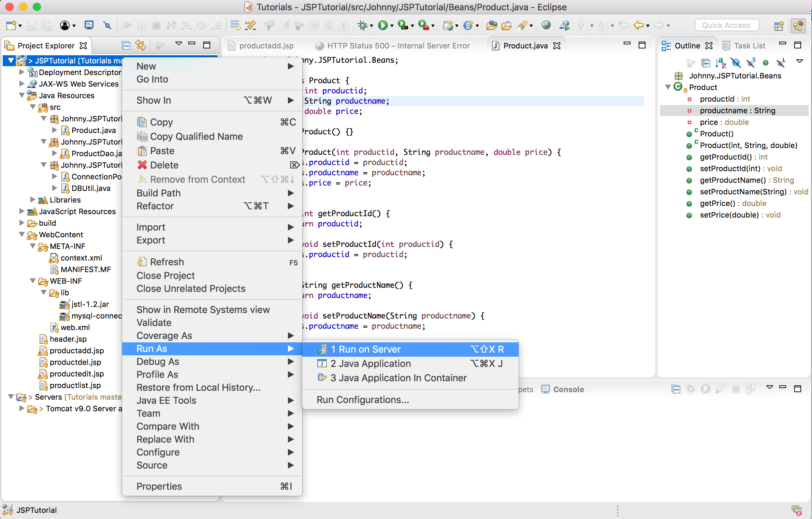This screenshot has width=812, height=519.
Task: Expand the build folder node
Action: tap(21, 223)
